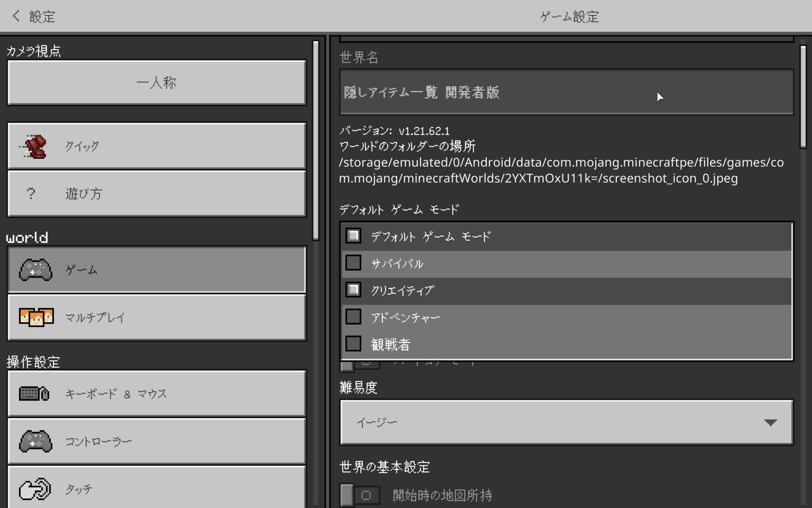The height and width of the screenshot is (508, 812).
Task: Click the ゲーム設定 title text
Action: point(569,17)
